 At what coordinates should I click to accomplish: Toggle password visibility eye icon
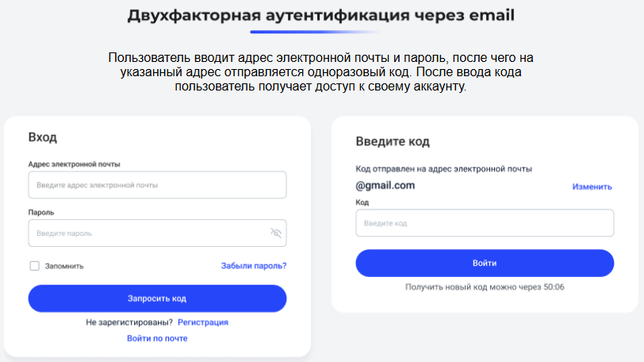click(x=276, y=233)
